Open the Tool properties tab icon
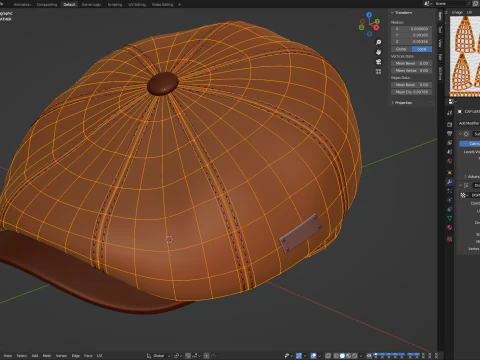 pyautogui.click(x=450, y=113)
